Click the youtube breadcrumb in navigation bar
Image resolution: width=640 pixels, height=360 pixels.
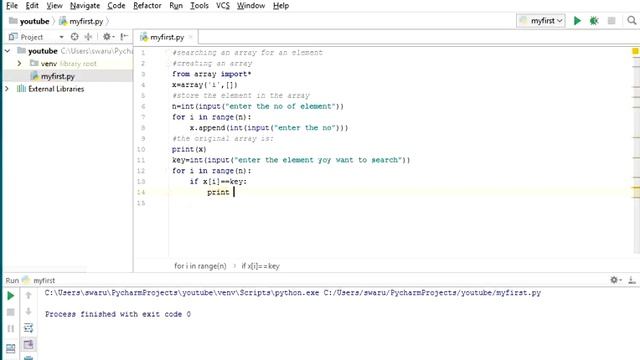tap(29, 21)
